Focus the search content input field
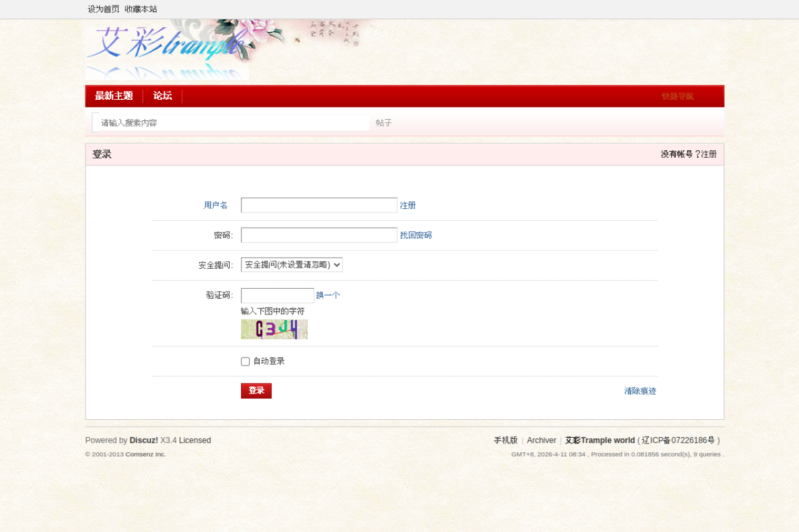Viewport: 799px width, 532px height. (x=234, y=123)
